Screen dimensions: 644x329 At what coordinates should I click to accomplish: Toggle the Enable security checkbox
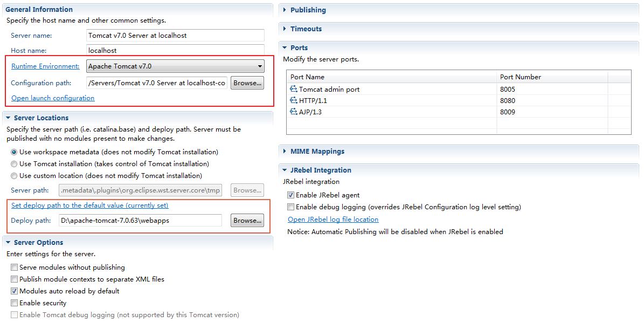click(15, 303)
